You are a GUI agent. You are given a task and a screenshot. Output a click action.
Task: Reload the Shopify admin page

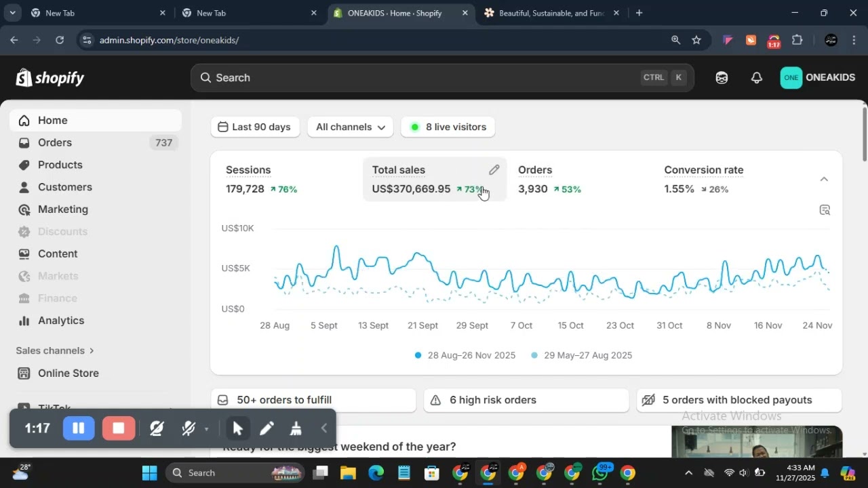tap(60, 40)
